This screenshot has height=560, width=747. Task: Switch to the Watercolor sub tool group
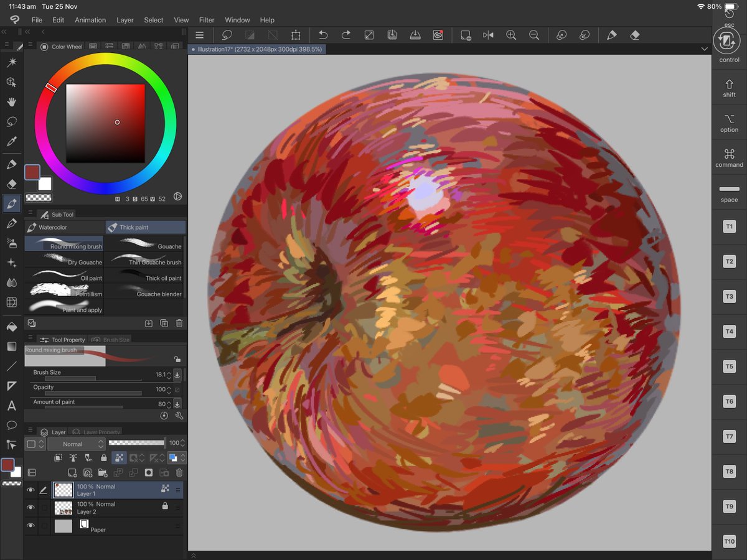click(64, 227)
